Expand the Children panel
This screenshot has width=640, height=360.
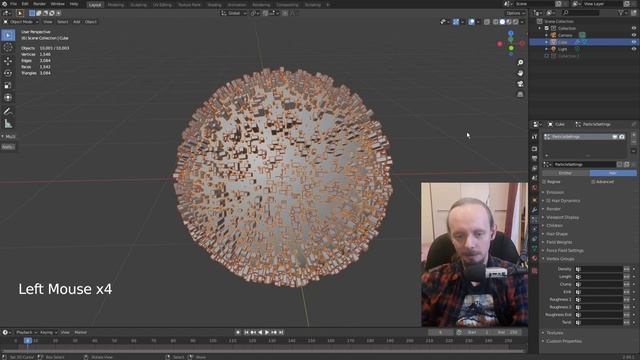click(x=554, y=225)
